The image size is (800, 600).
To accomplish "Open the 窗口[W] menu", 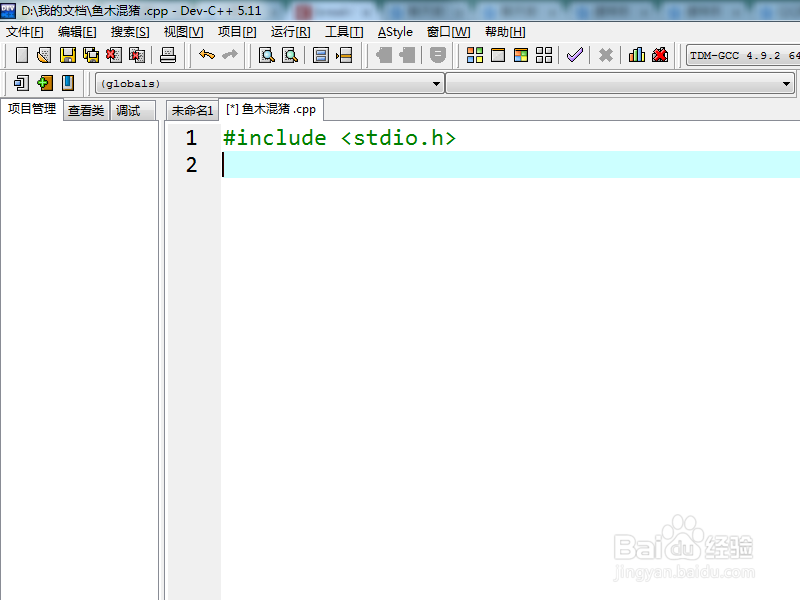I will [448, 32].
